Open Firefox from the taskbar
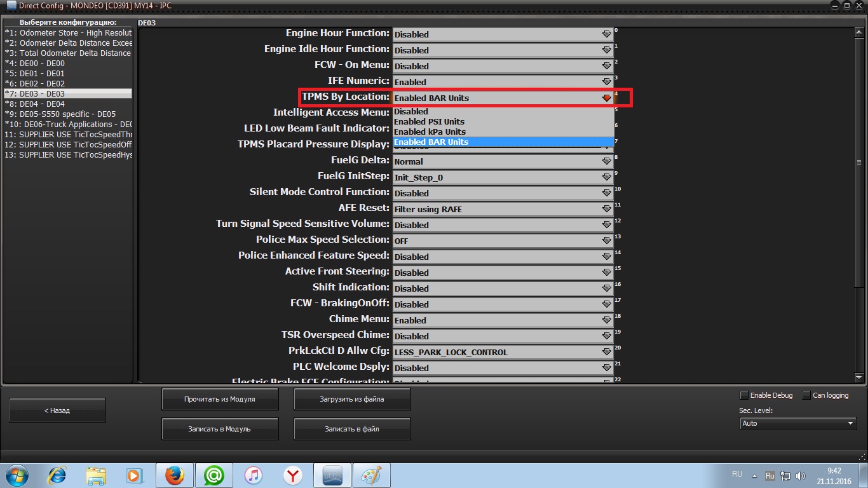This screenshot has width=868, height=488. click(174, 475)
